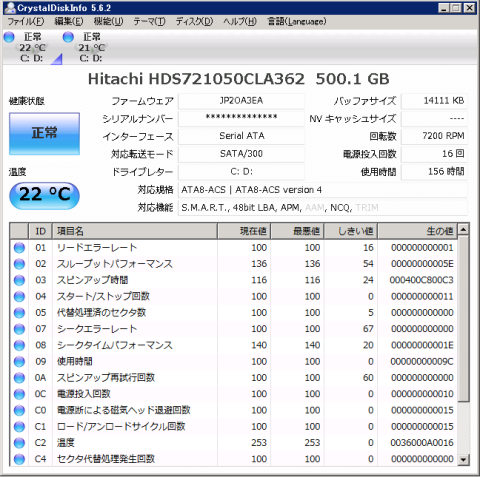The image size is (480, 477).
Task: Click the 現在値 column header
Action: (x=244, y=231)
